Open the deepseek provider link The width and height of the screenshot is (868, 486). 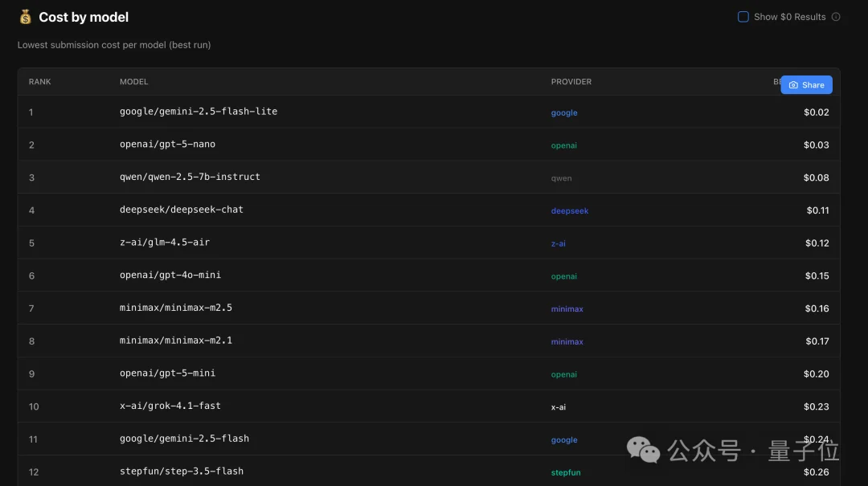click(569, 211)
